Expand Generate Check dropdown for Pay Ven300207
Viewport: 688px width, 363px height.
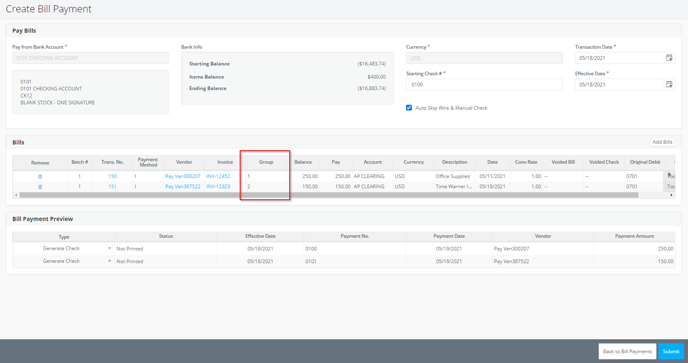pos(109,248)
